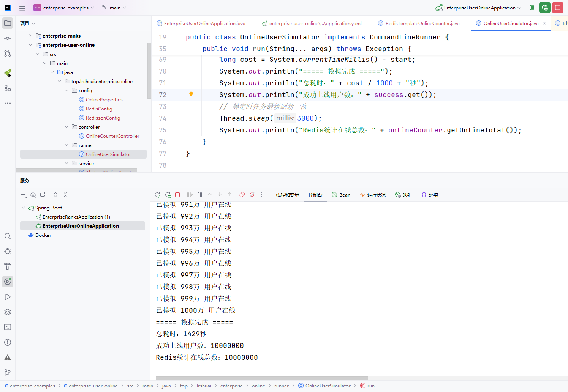Viewport: 568px width, 392px height.
Task: Click the Rerun in Debug icon in Services toolbar
Action: (x=168, y=195)
